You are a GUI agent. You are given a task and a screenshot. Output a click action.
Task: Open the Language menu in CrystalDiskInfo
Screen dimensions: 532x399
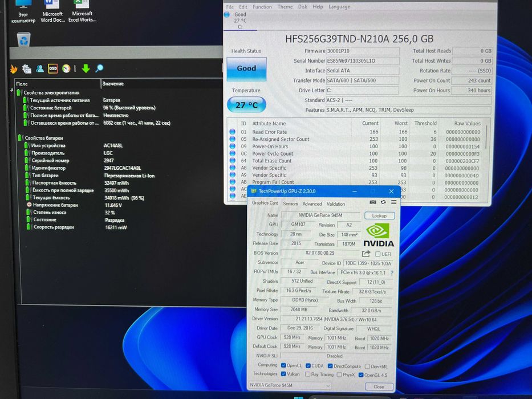click(339, 7)
